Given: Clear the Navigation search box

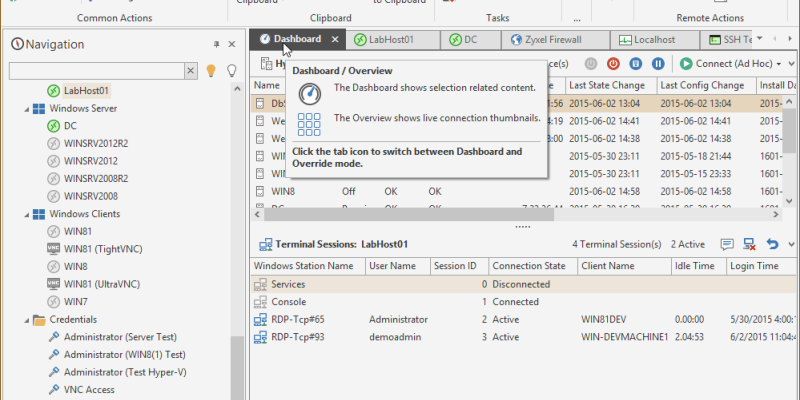Looking at the screenshot, I should click(x=191, y=71).
